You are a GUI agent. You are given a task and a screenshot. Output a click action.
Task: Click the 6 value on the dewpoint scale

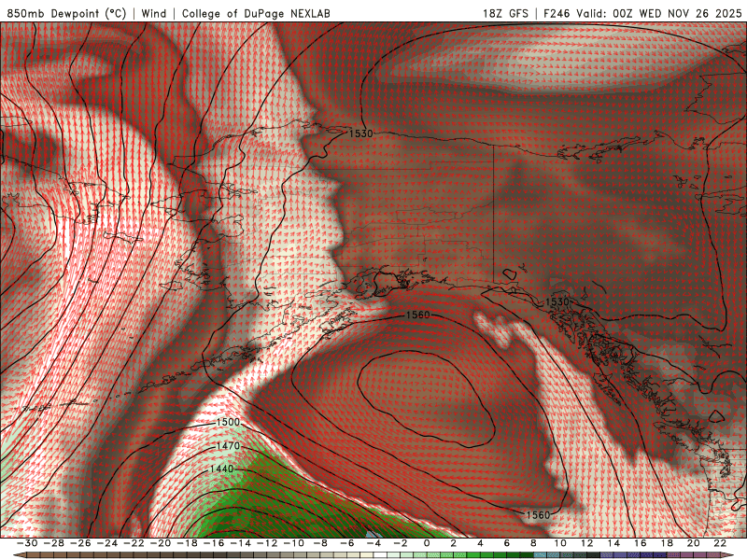click(506, 543)
